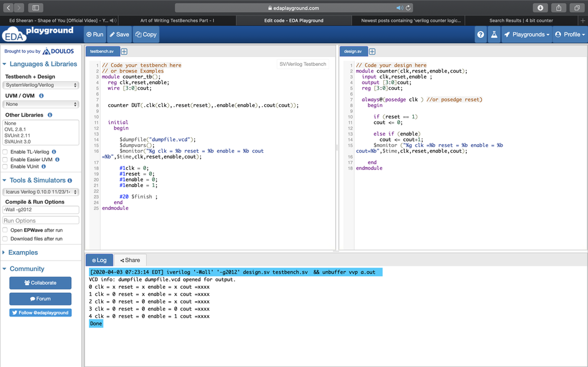Click the Collaborate button
Screen dimensions: 588x367
pyautogui.click(x=41, y=283)
